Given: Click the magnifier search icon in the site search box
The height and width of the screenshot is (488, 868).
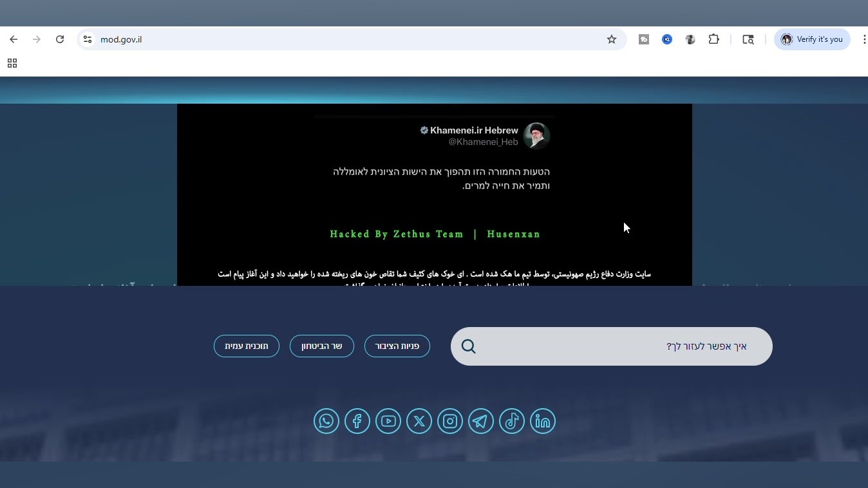Looking at the screenshot, I should pyautogui.click(x=469, y=346).
